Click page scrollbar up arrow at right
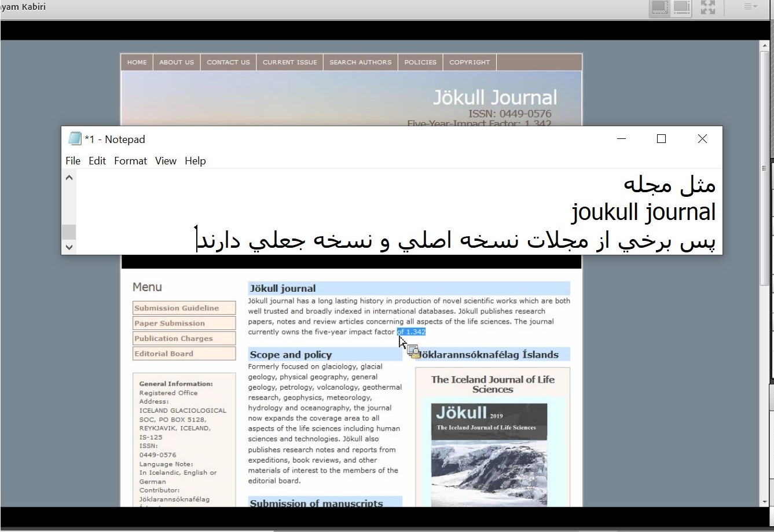This screenshot has height=532, width=774. (765, 46)
